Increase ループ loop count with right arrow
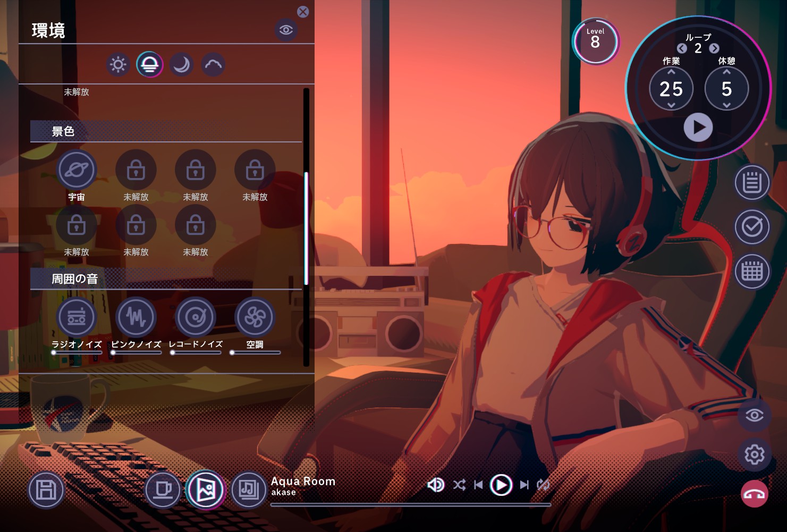The image size is (787, 532). point(714,48)
